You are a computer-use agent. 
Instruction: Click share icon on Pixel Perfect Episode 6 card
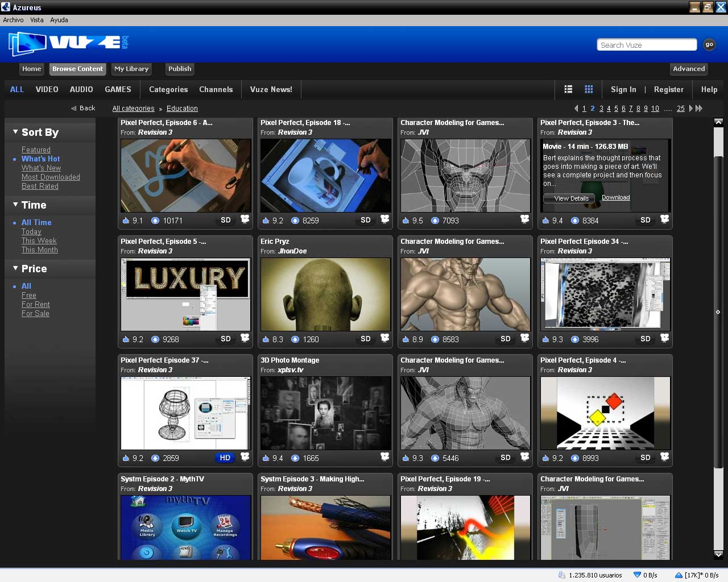click(245, 219)
